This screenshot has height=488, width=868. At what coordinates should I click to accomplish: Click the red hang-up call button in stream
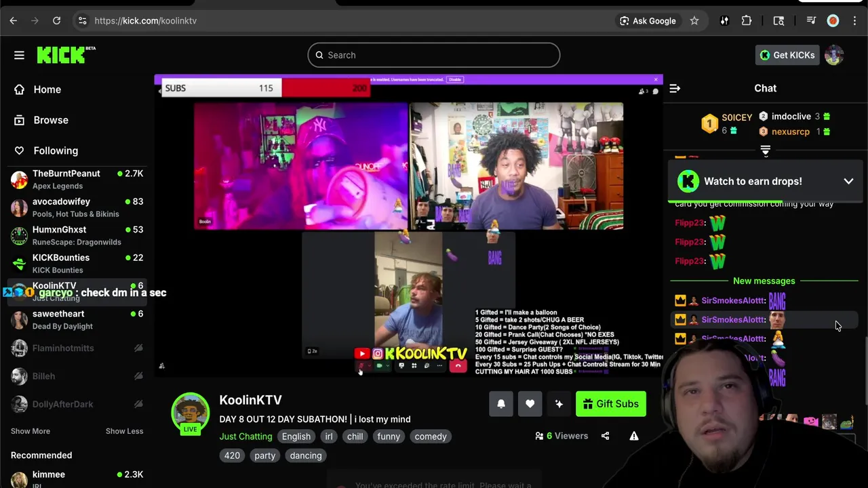click(x=458, y=366)
